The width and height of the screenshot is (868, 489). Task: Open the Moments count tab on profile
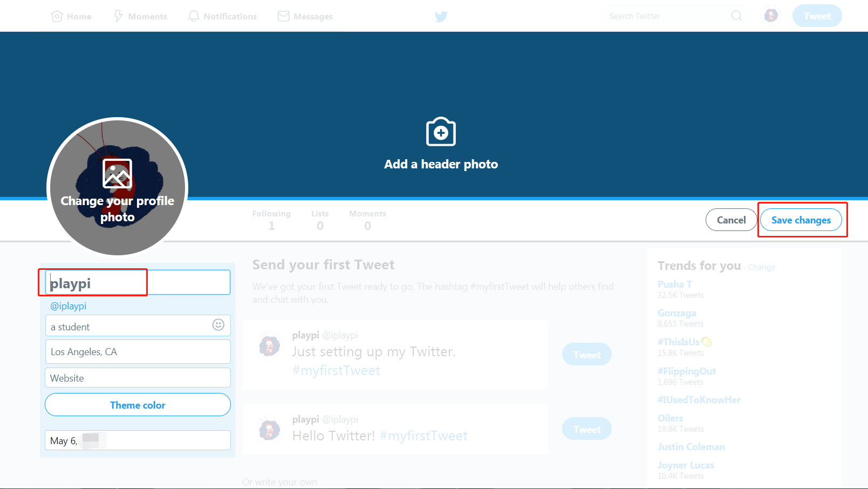(x=367, y=220)
